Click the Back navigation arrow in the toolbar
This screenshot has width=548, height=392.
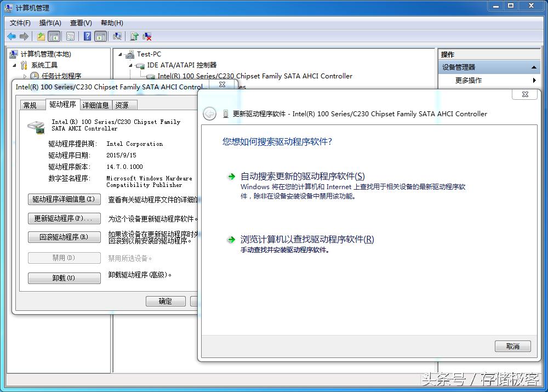(11, 36)
